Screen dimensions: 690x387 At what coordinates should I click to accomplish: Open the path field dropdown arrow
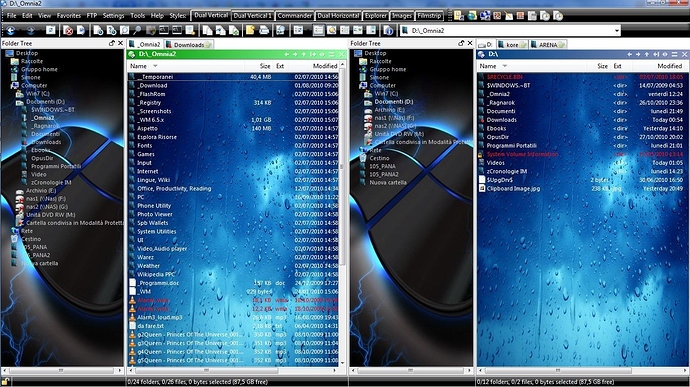click(617, 30)
